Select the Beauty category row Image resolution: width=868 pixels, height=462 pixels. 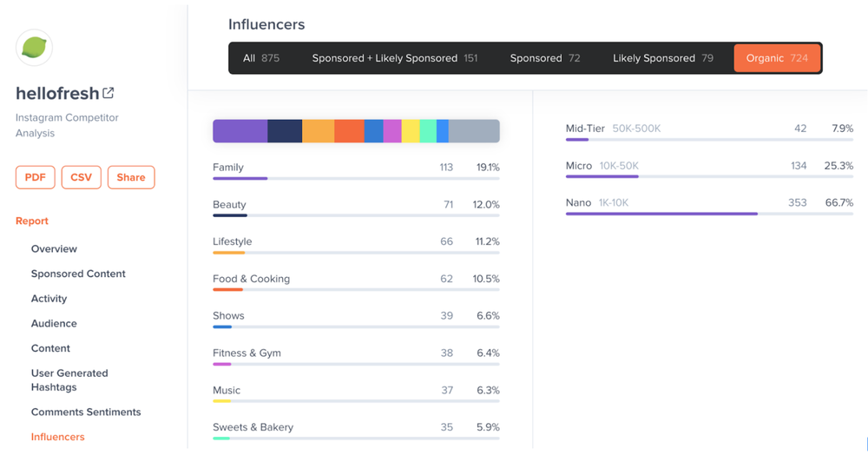tap(356, 207)
